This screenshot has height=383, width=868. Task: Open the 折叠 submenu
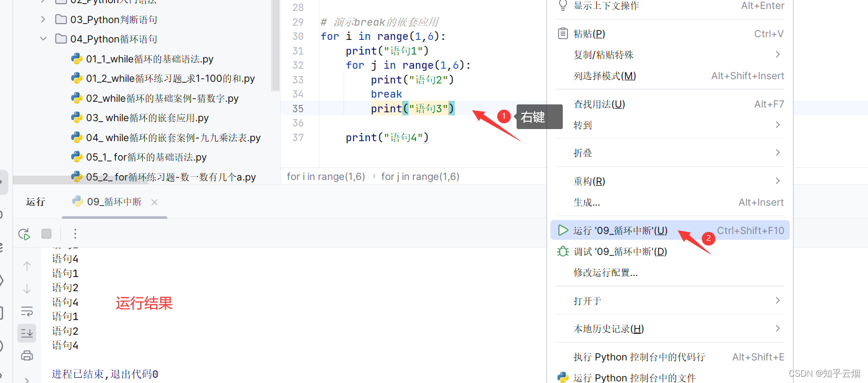[x=670, y=153]
